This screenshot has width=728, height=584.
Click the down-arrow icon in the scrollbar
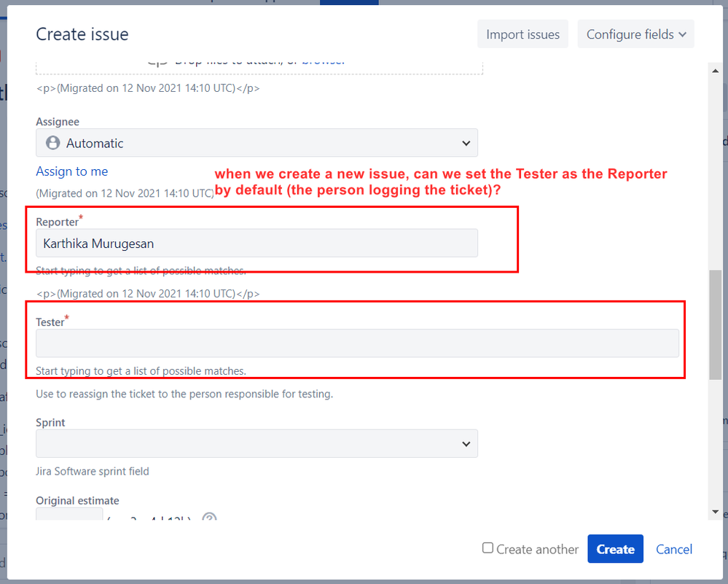(x=716, y=511)
